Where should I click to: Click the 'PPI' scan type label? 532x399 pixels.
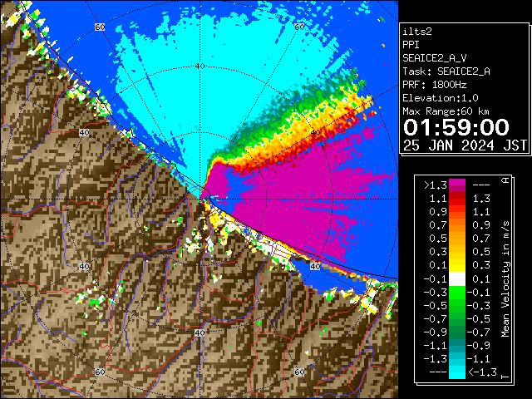coord(411,45)
